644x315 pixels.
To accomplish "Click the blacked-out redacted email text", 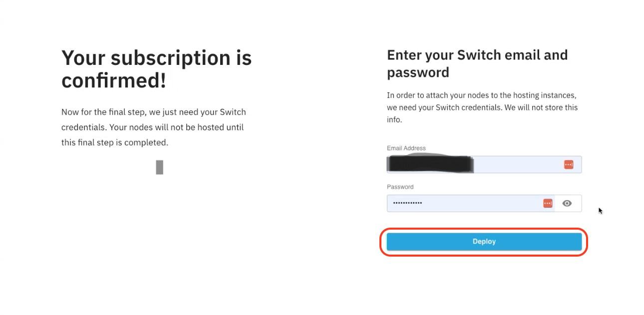I will [430, 164].
